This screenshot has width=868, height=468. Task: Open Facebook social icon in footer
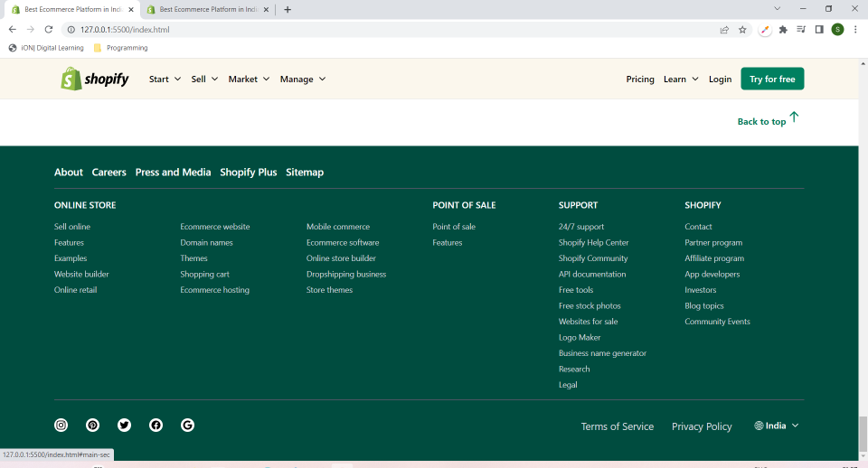point(156,425)
